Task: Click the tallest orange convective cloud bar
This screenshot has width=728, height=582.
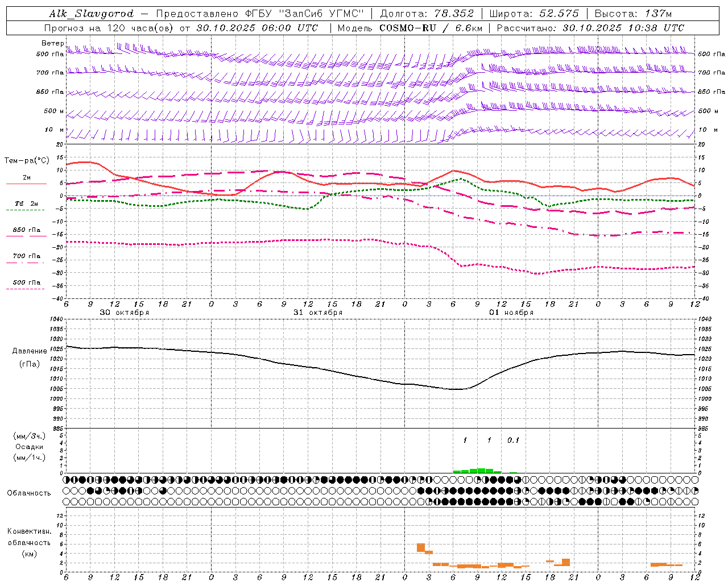Action: [421, 547]
